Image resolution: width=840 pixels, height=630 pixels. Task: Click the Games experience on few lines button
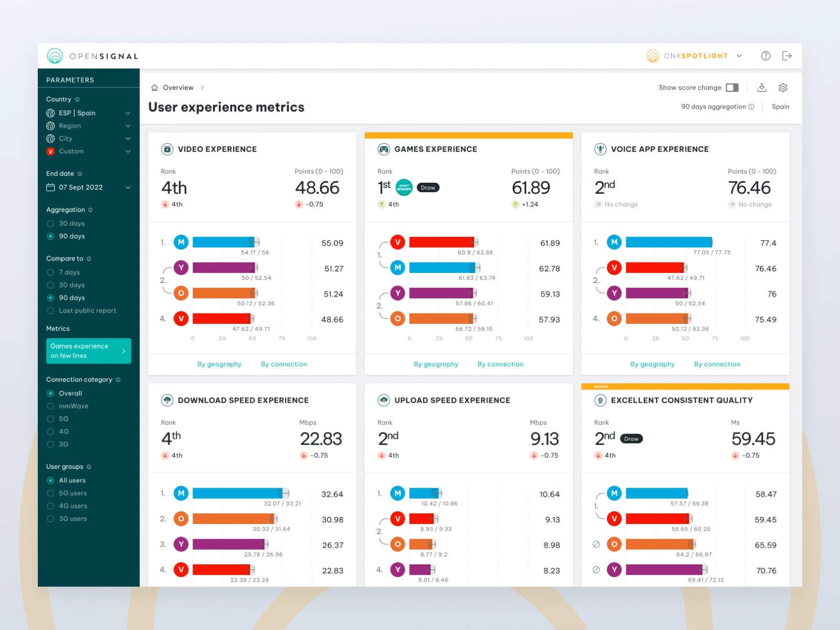(x=88, y=351)
